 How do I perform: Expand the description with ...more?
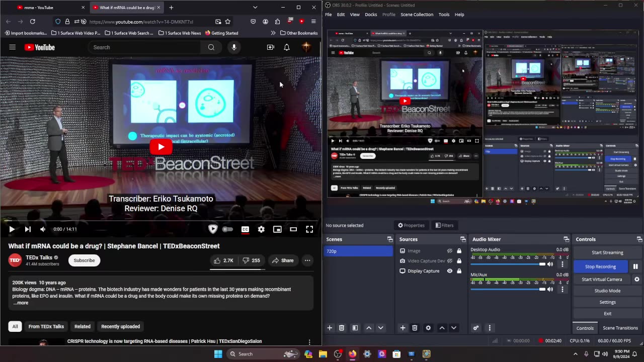(x=21, y=303)
